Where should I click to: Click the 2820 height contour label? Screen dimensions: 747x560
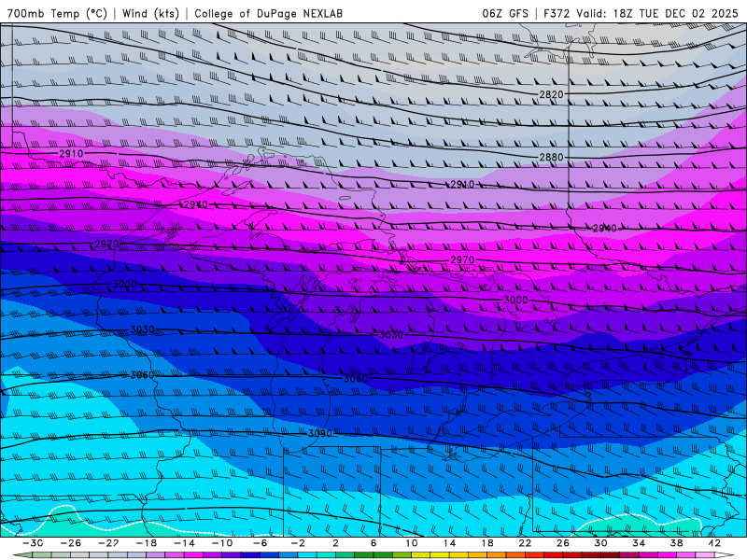551,95
